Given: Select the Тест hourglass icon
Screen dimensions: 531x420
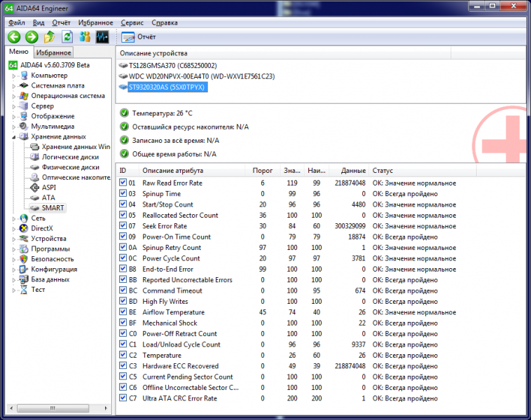Looking at the screenshot, I should (24, 289).
